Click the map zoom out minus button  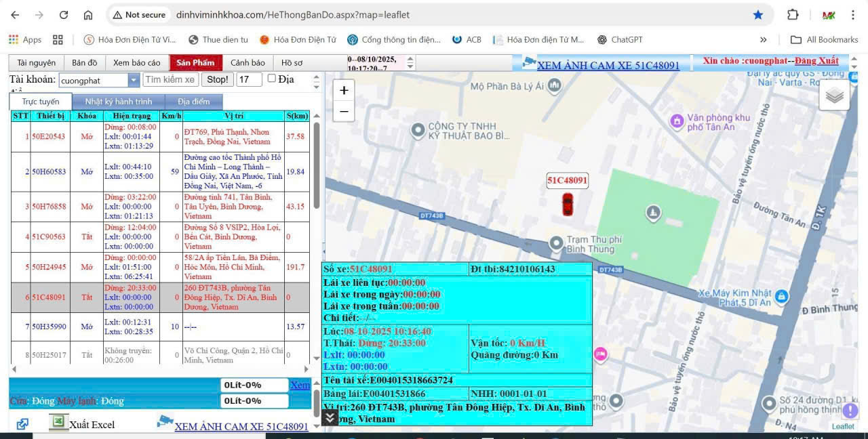tap(344, 111)
